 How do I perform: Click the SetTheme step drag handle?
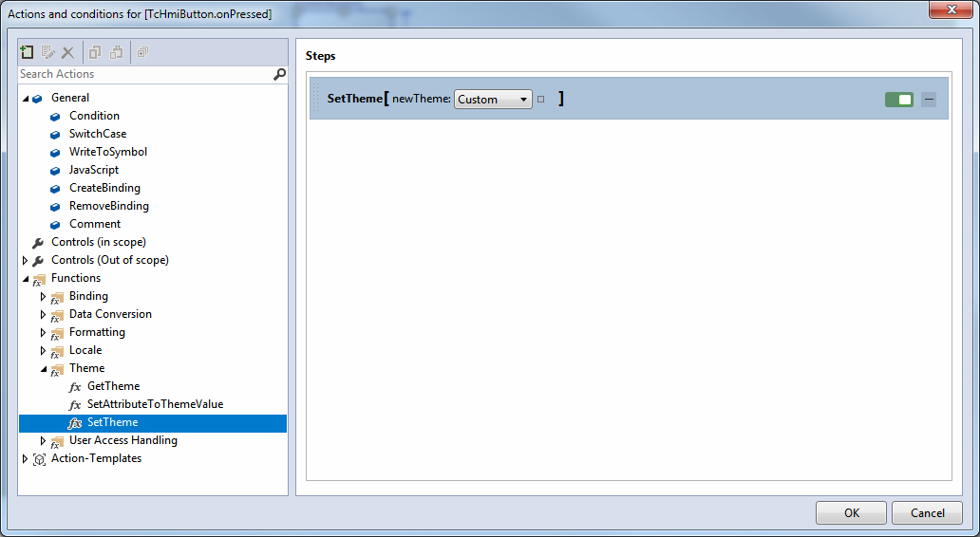point(315,99)
